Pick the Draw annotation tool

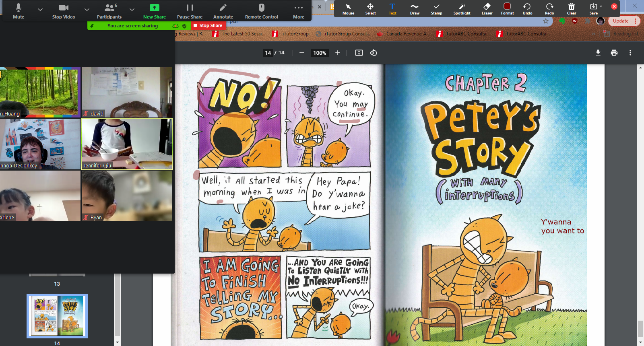click(x=415, y=9)
